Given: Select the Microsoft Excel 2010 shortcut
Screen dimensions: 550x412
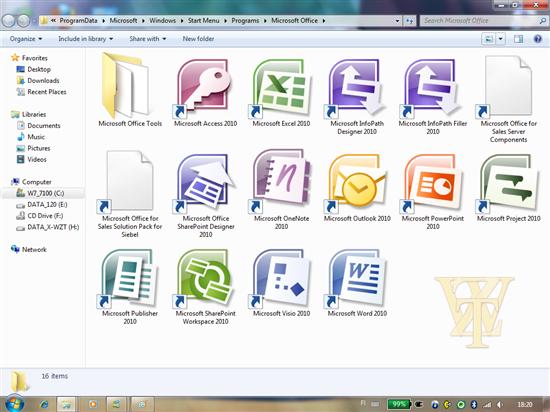Looking at the screenshot, I should pyautogui.click(x=281, y=91).
